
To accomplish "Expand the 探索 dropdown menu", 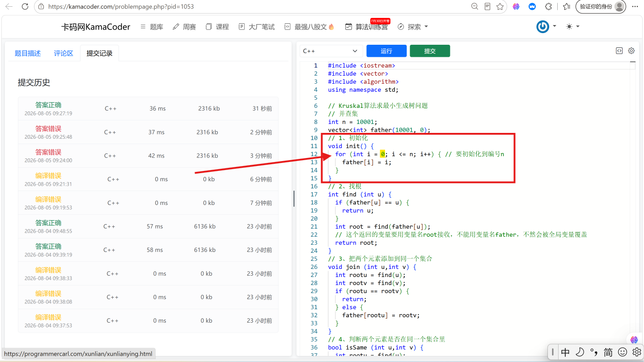I will (412, 27).
